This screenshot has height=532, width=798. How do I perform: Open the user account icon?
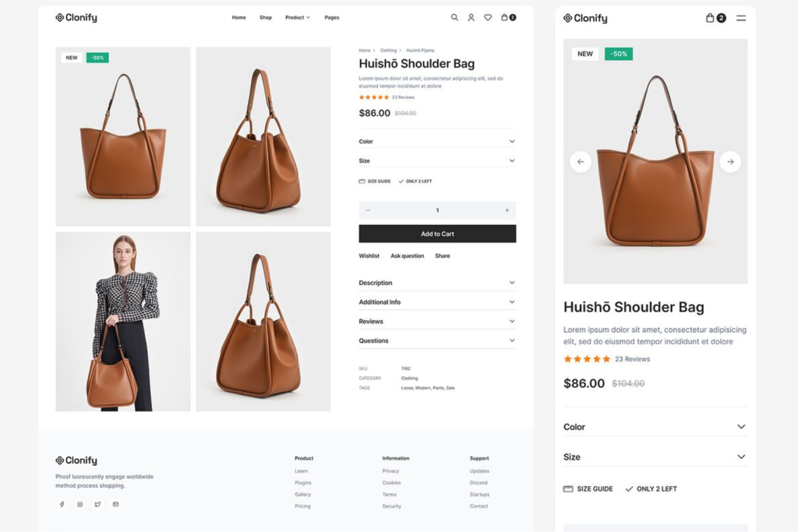471,17
